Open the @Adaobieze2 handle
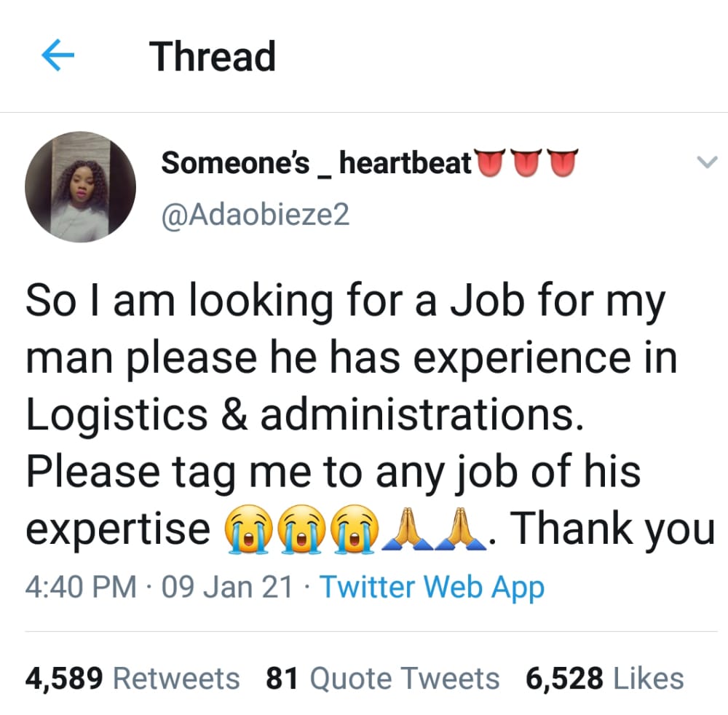The width and height of the screenshot is (728, 715). pos(255,215)
